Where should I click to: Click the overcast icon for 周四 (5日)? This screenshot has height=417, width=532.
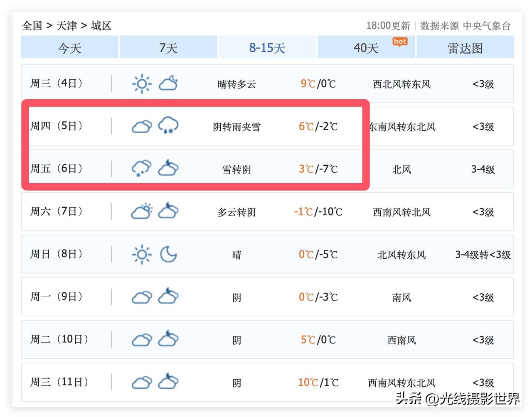pos(141,126)
